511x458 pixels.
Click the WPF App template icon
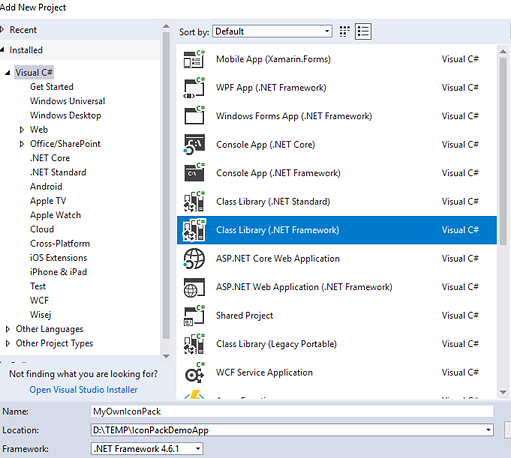tap(194, 88)
